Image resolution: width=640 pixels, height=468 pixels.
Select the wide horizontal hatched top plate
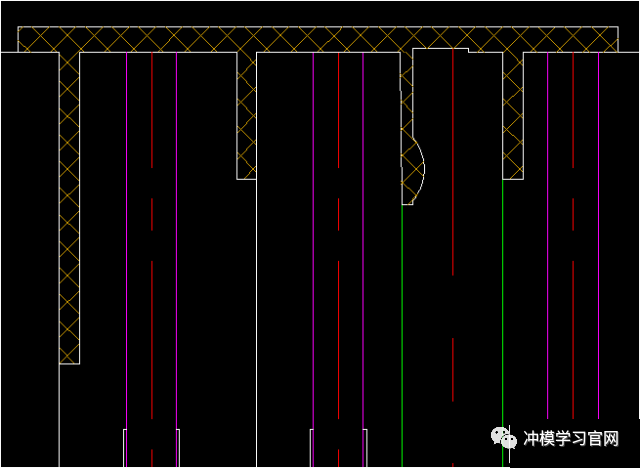tap(318, 39)
